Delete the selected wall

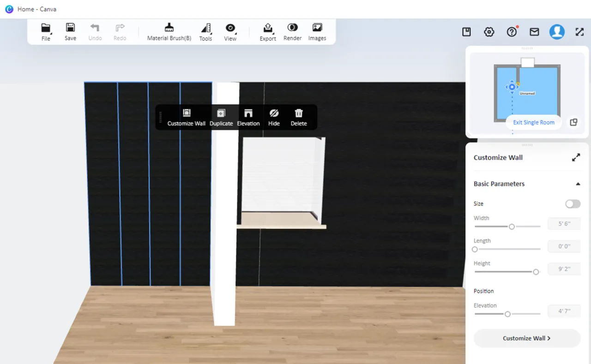tap(299, 118)
